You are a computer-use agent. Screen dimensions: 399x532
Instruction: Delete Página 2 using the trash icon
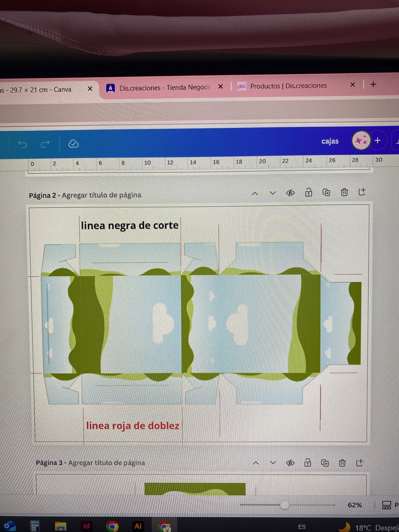[x=344, y=192]
